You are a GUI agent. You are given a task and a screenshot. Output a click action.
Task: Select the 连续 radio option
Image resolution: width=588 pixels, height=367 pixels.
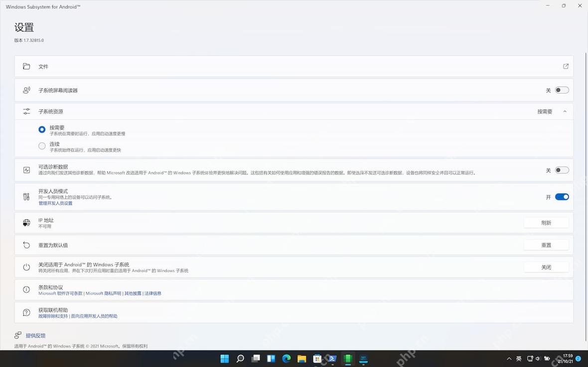(x=42, y=146)
